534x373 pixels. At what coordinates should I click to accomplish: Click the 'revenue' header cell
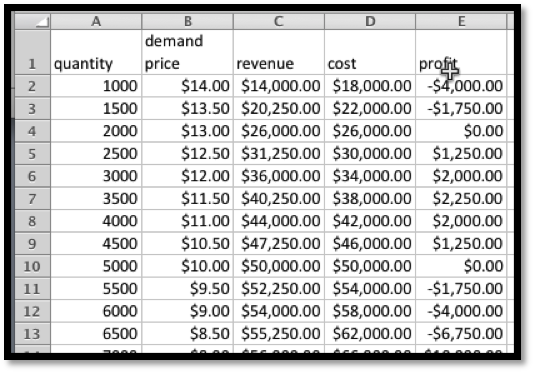coord(279,52)
